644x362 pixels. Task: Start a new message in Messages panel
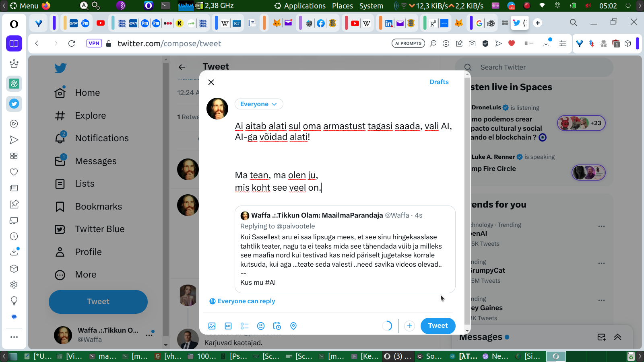[x=601, y=337]
